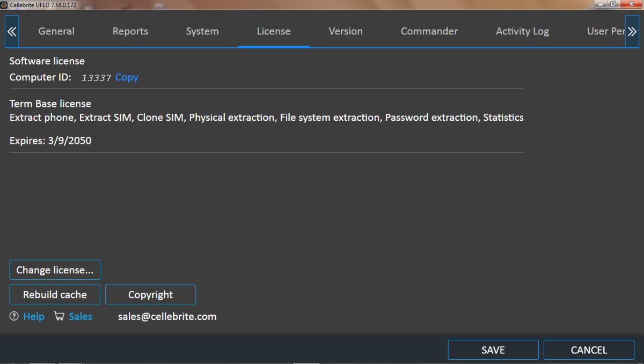
Task: Copy the Computer ID
Action: tap(127, 77)
